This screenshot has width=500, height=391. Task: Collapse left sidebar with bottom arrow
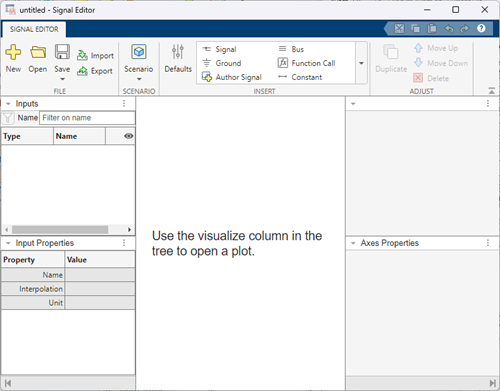tap(8, 383)
